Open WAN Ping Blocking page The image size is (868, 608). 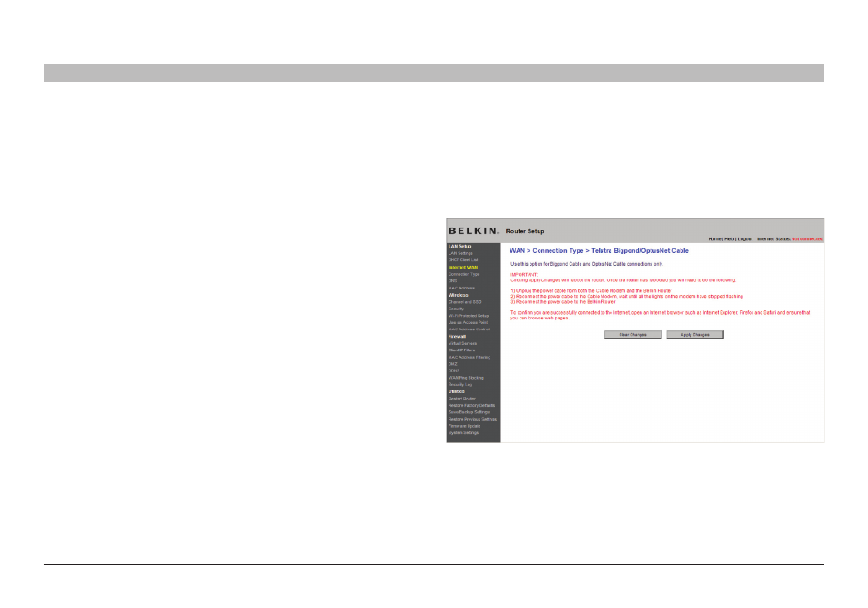point(466,378)
